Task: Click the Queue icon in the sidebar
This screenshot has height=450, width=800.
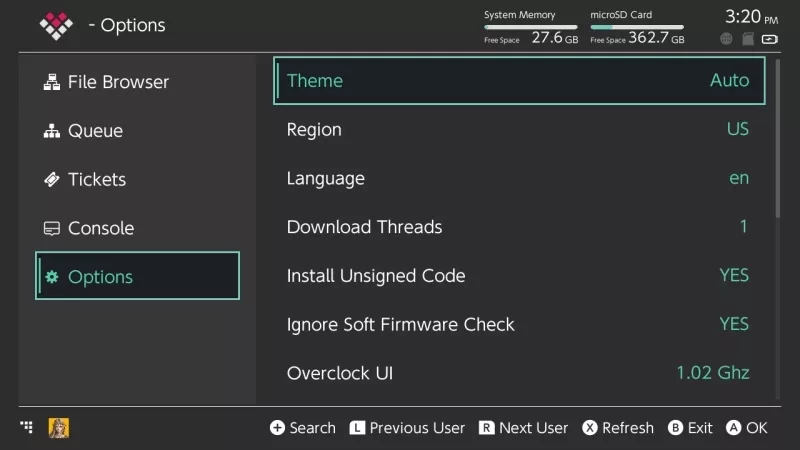Action: pos(52,131)
